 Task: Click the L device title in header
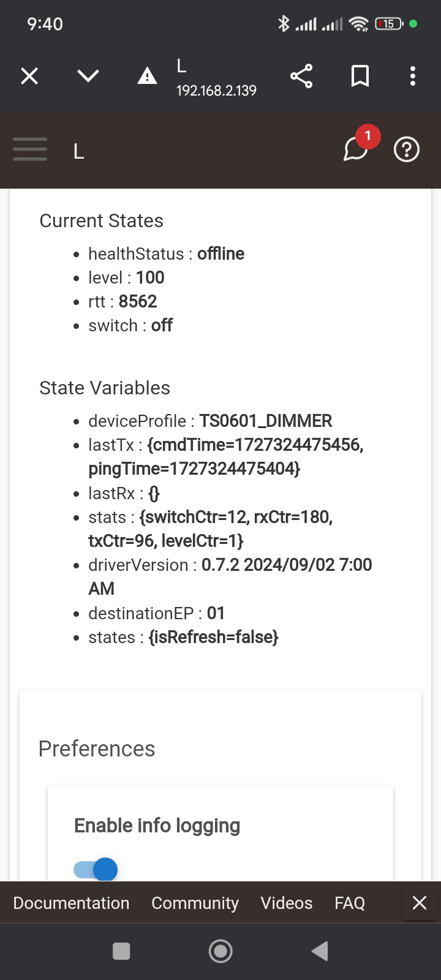pos(78,151)
